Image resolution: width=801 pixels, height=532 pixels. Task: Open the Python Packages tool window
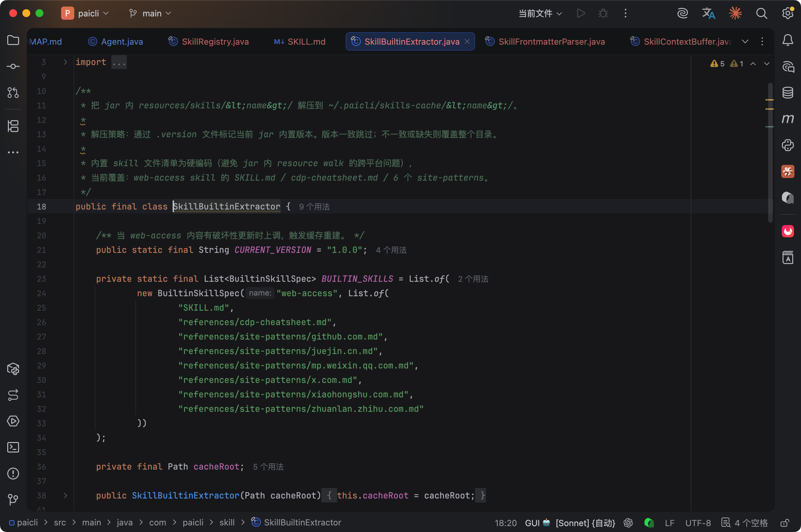pos(13,369)
